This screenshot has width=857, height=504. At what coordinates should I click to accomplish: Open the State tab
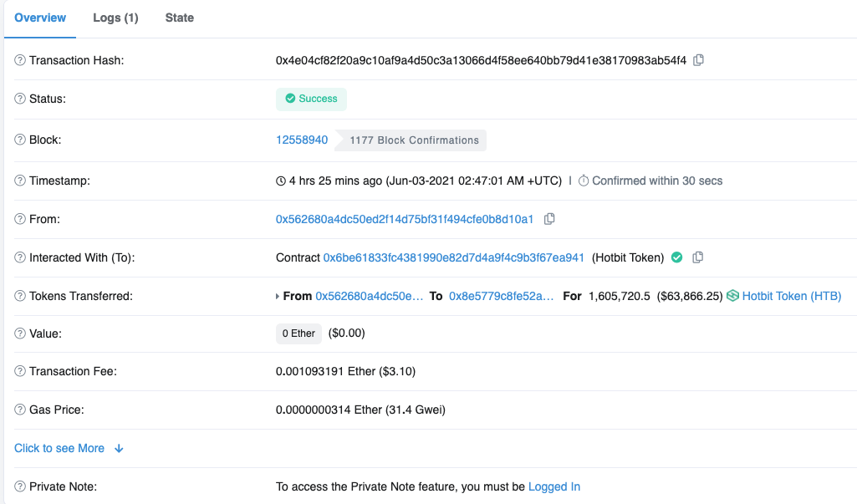[x=179, y=18]
